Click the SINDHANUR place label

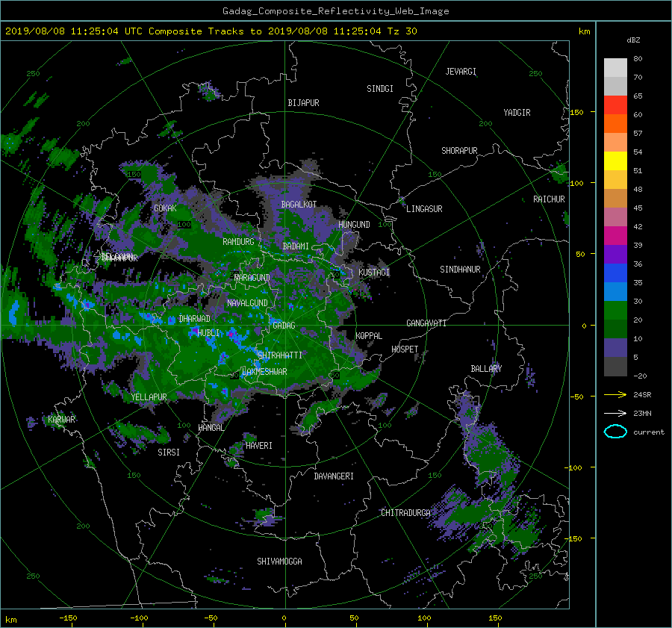[x=460, y=270]
